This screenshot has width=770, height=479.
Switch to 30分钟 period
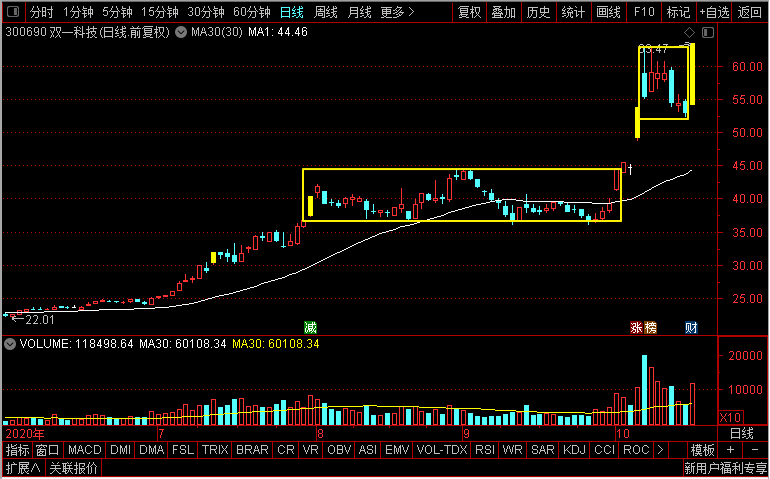205,12
